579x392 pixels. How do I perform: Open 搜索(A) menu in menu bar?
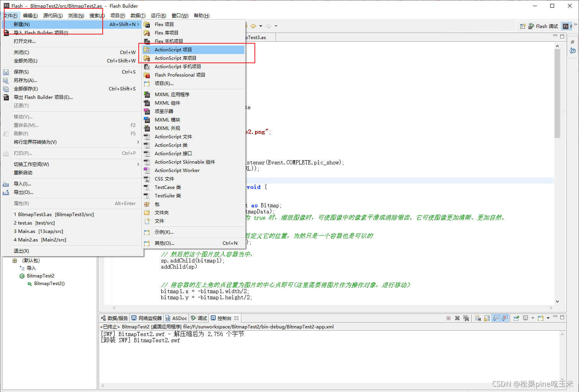tap(97, 16)
